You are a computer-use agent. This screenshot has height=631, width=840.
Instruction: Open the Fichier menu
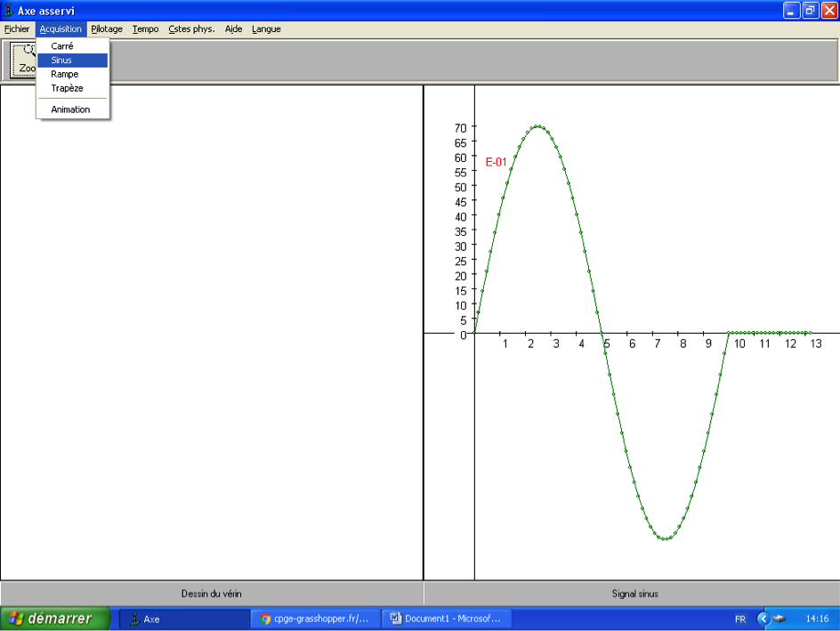tap(17, 29)
